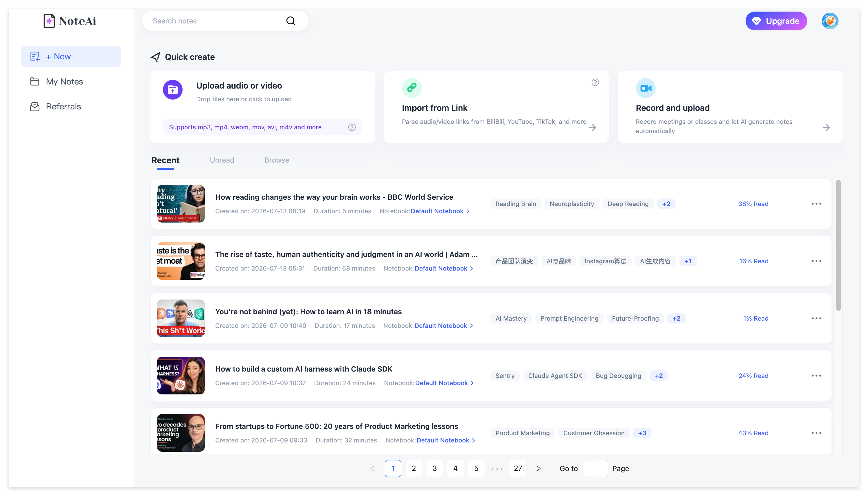Go to page 3
Image resolution: width=868 pixels, height=496 pixels.
click(434, 469)
